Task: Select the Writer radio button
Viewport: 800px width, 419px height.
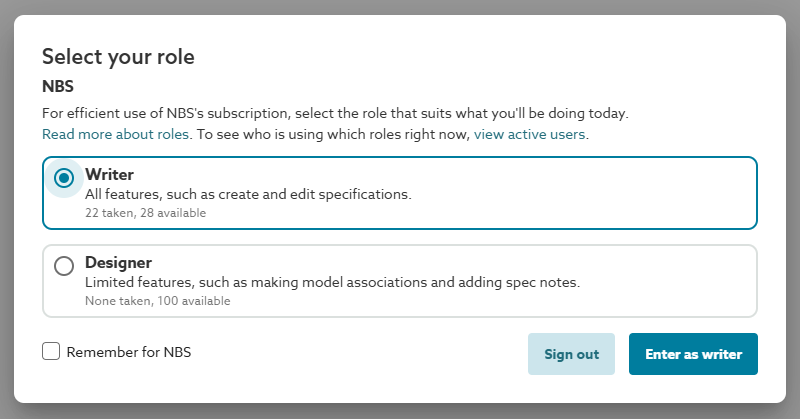Action: pyautogui.click(x=64, y=178)
